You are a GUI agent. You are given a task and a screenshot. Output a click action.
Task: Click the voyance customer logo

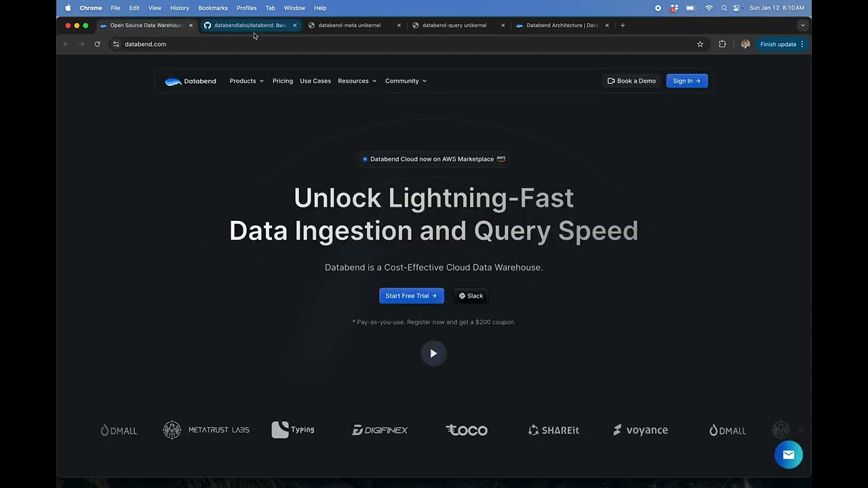click(x=640, y=430)
